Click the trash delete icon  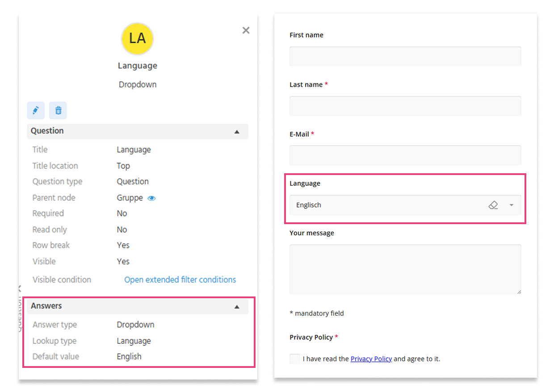58,110
